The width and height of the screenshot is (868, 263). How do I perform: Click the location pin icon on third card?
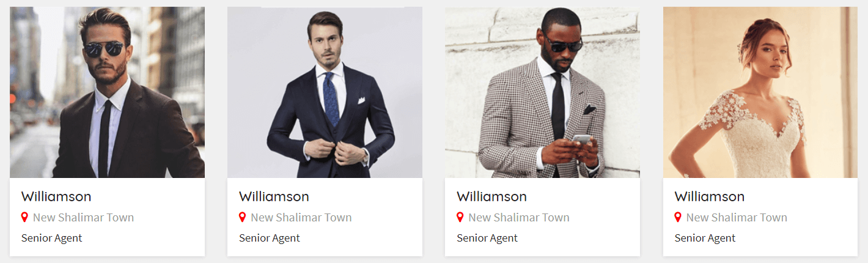click(460, 217)
